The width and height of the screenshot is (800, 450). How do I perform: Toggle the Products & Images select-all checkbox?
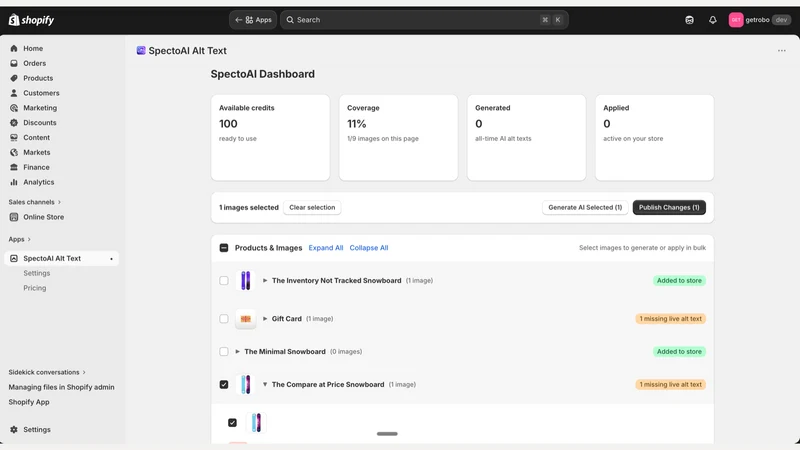pos(223,247)
